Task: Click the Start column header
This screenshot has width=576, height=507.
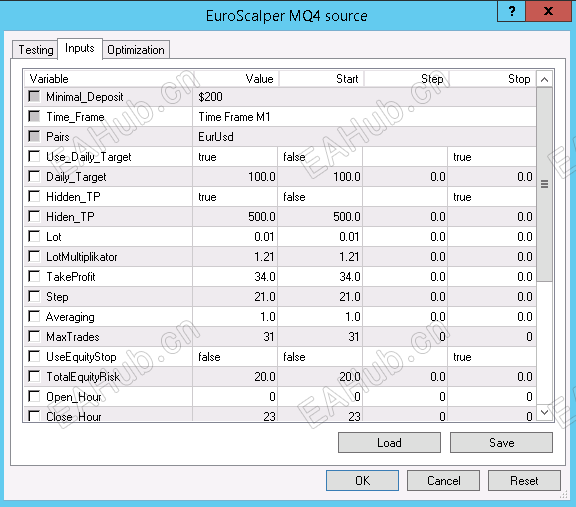Action: coord(321,79)
